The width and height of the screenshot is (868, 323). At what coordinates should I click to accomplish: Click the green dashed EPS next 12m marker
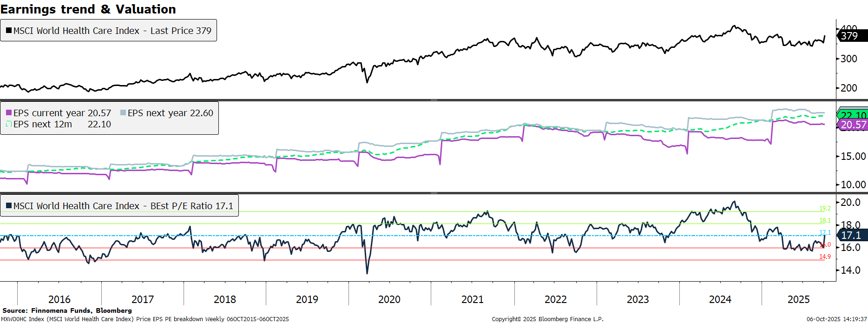9,124
